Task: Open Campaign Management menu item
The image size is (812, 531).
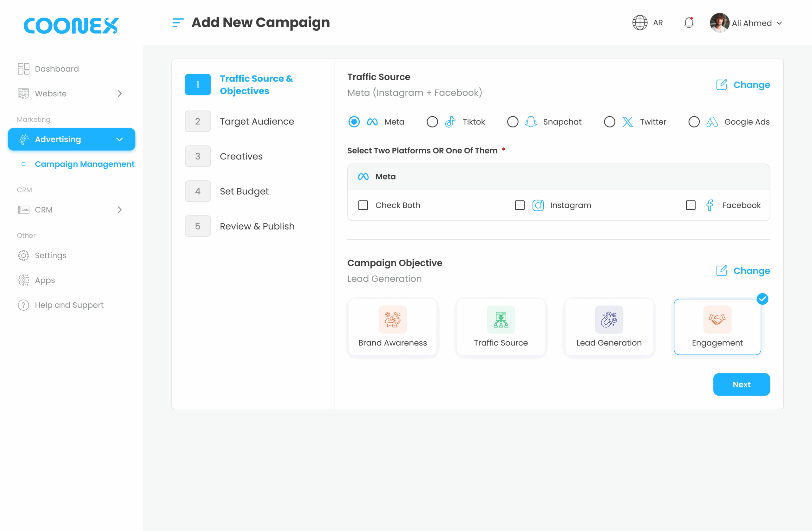Action: pyautogui.click(x=84, y=164)
